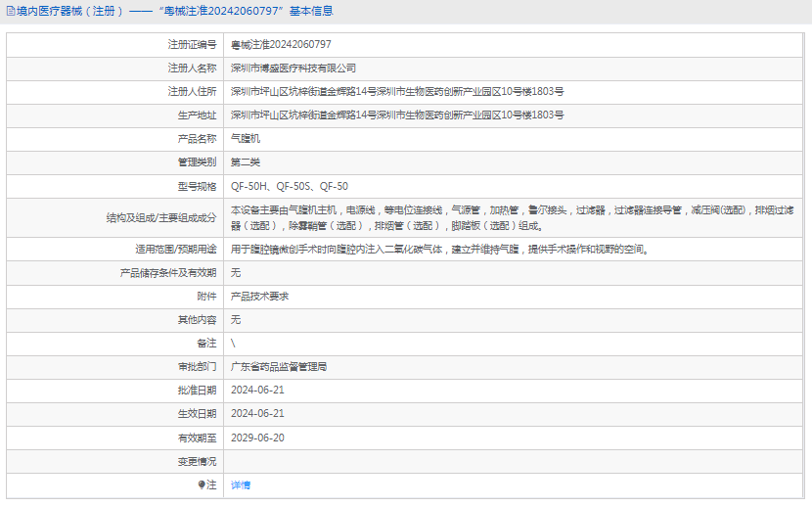The height and width of the screenshot is (507, 812).
Task: Click the bullet icon beside 注 label
Action: 202,484
